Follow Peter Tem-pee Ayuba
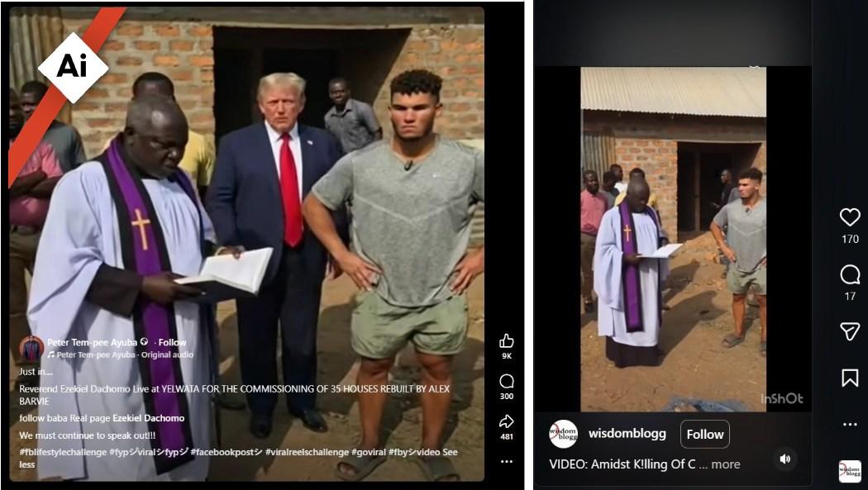The width and height of the screenshot is (868, 490). point(172,342)
